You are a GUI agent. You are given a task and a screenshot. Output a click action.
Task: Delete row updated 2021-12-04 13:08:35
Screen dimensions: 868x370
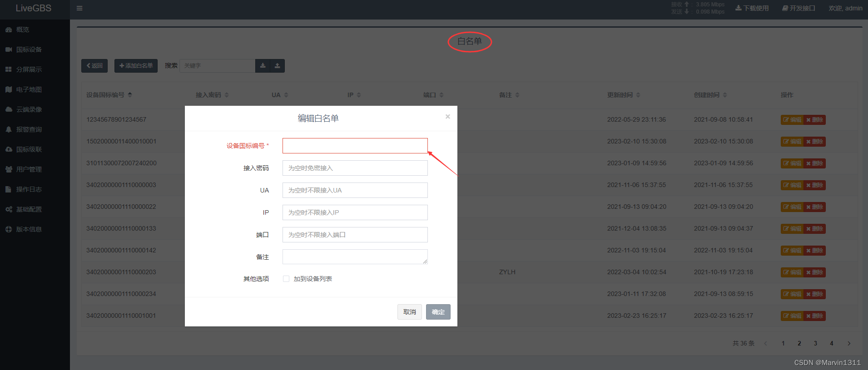(814, 229)
